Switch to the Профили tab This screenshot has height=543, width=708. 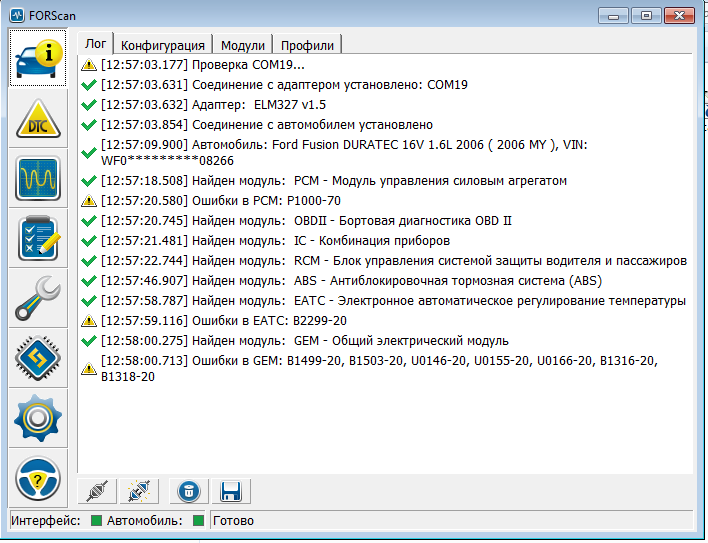pyautogui.click(x=307, y=45)
